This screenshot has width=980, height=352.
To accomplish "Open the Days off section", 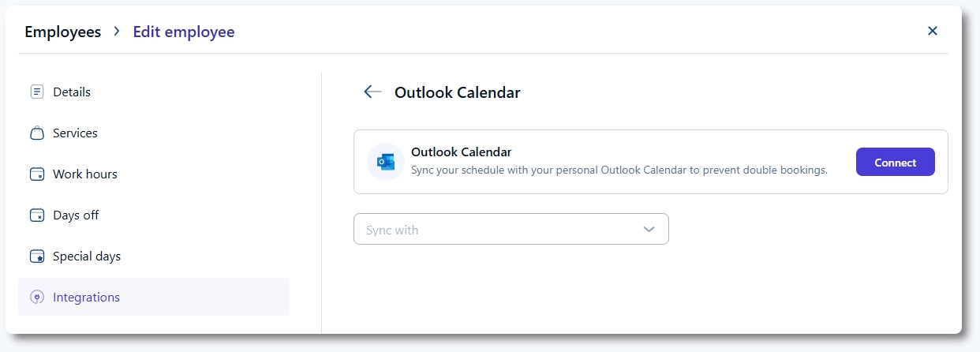I will click(x=76, y=215).
